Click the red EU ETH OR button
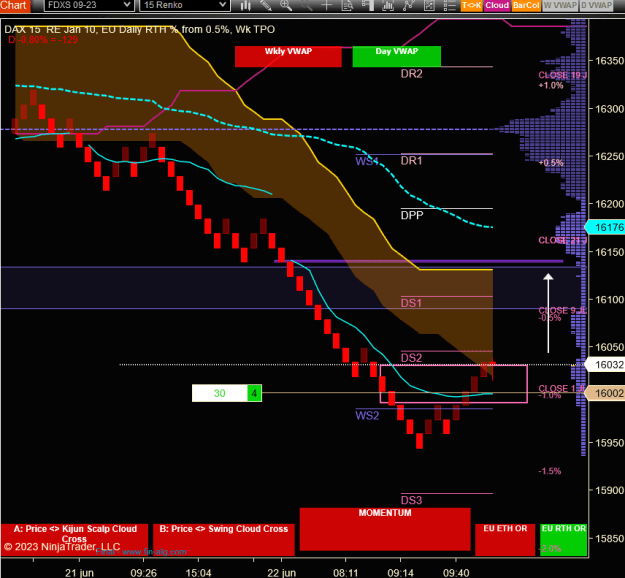Image resolution: width=625 pixels, height=578 pixels. pos(505,540)
